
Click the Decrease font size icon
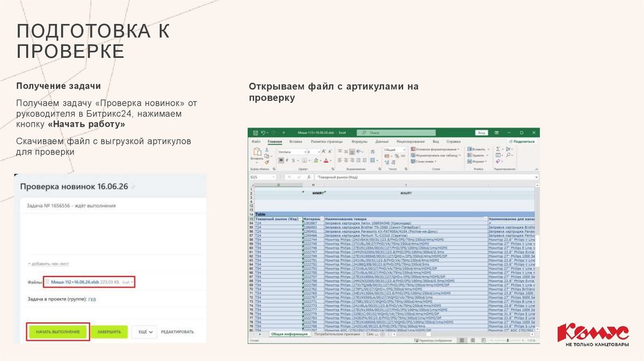(x=330, y=152)
